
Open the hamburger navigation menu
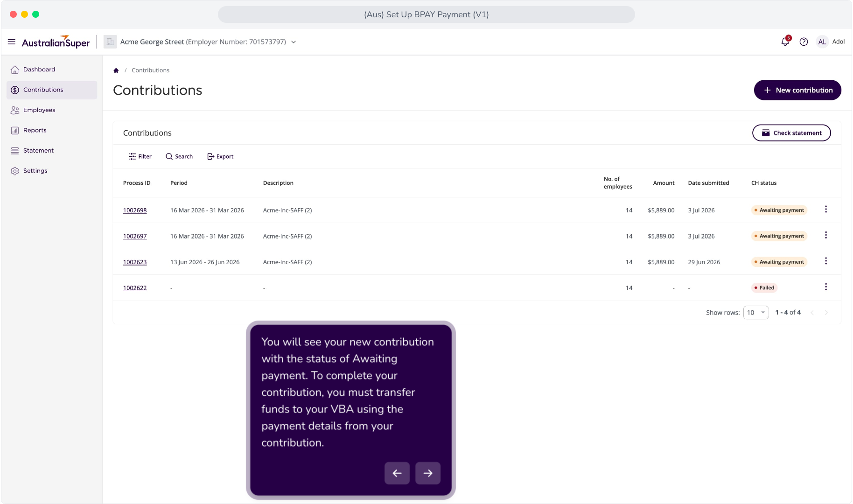tap(12, 42)
